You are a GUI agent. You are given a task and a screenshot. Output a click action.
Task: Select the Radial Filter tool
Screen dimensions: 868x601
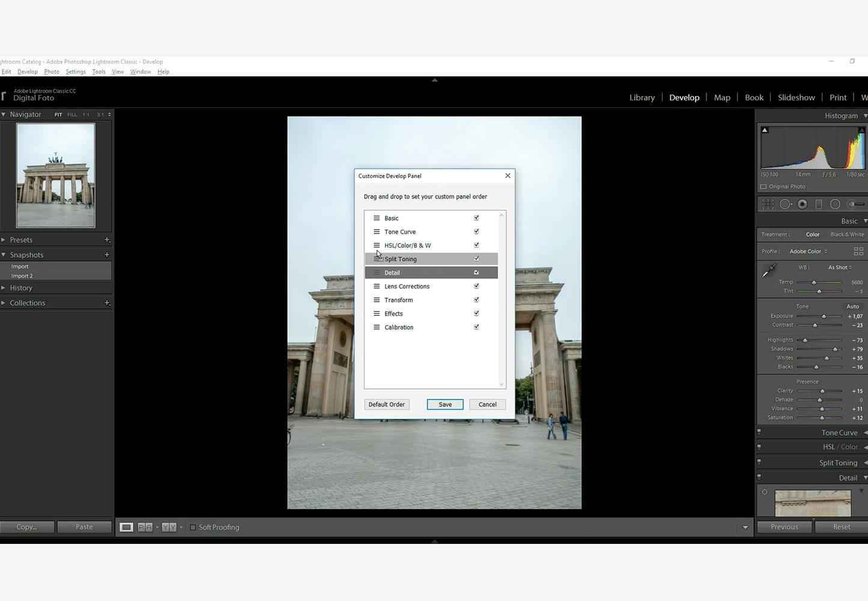point(835,204)
